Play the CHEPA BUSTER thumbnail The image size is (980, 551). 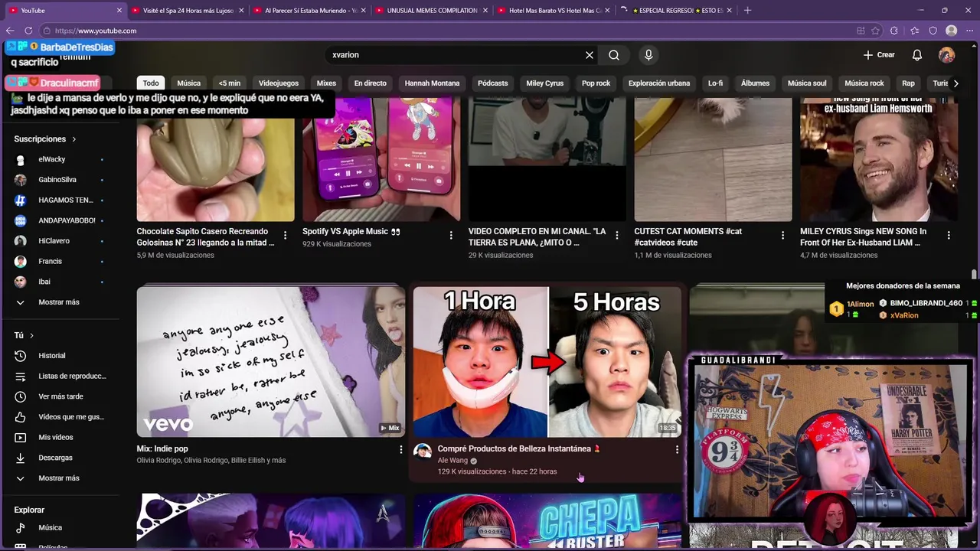point(547,521)
